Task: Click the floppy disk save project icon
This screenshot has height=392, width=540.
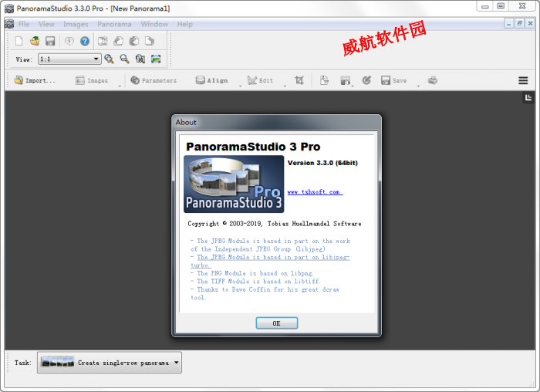Action: [x=50, y=42]
